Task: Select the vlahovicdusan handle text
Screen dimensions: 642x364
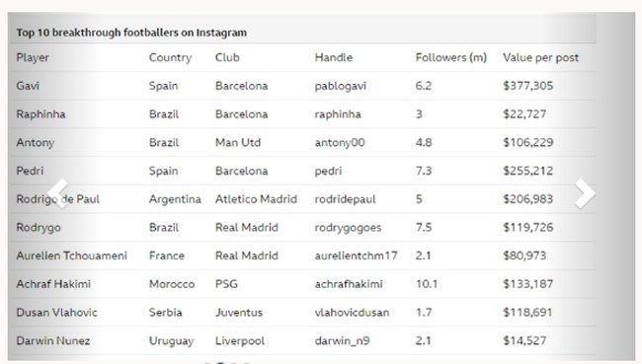Action: (352, 313)
